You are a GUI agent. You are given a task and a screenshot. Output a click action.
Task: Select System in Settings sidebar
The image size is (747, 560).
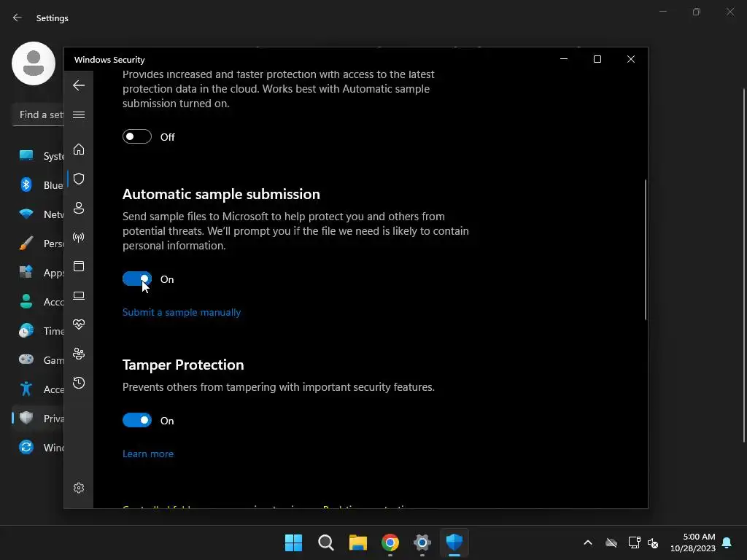click(38, 156)
